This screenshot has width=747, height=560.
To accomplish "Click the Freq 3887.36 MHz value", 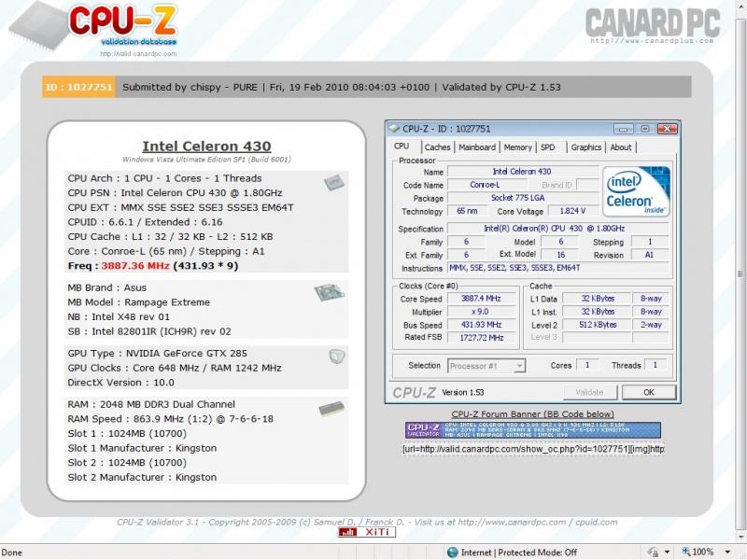I will (135, 266).
